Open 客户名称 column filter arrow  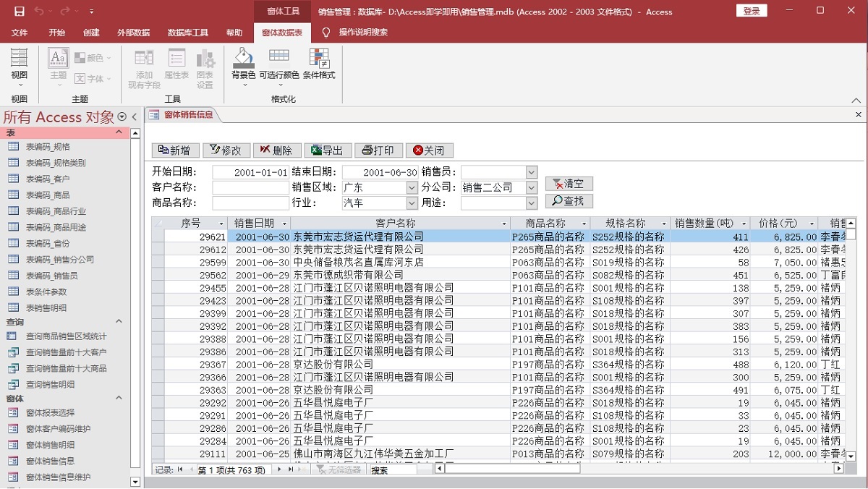(504, 224)
